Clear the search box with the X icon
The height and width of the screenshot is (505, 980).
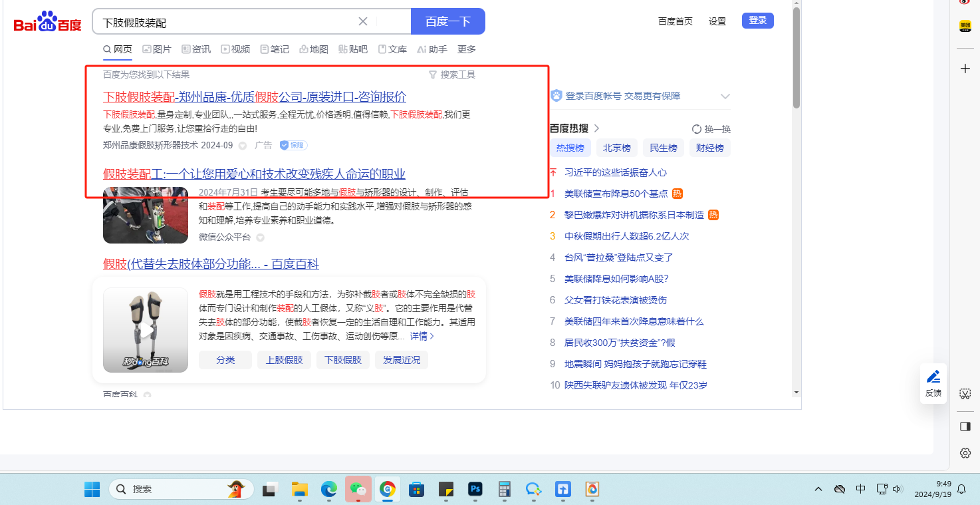(x=363, y=21)
